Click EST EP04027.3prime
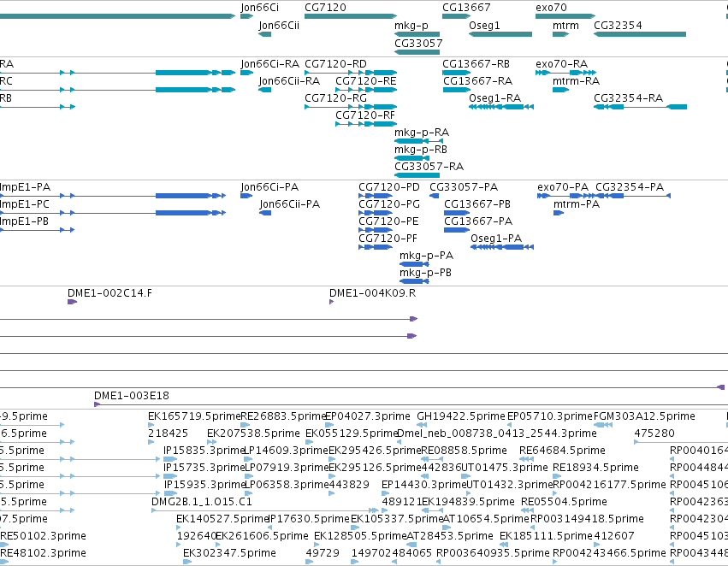This screenshot has width=728, height=566. tap(329, 425)
